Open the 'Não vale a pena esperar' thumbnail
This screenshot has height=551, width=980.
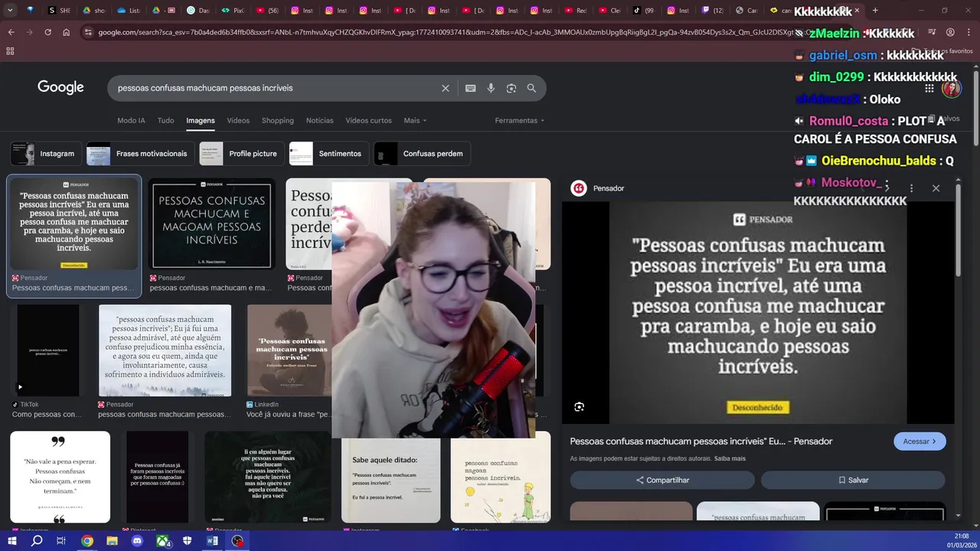(x=60, y=477)
